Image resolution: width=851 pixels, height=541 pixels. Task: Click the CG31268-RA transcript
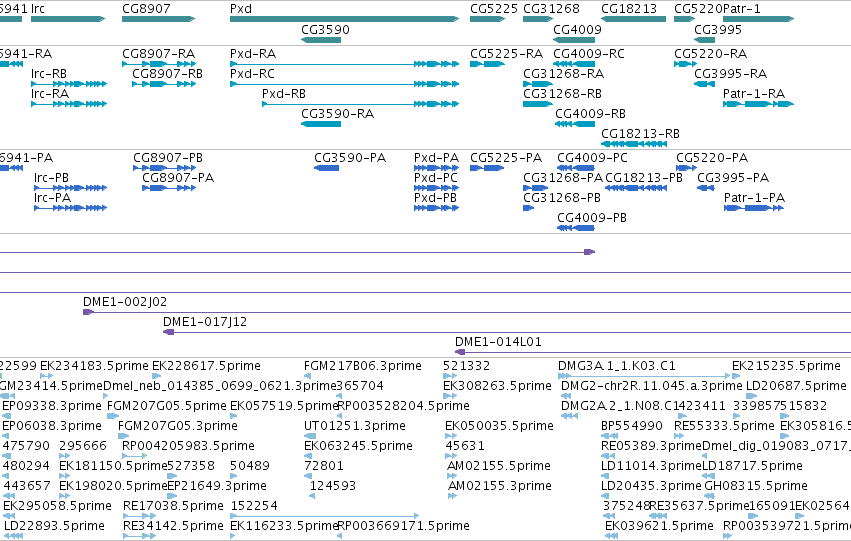click(538, 84)
